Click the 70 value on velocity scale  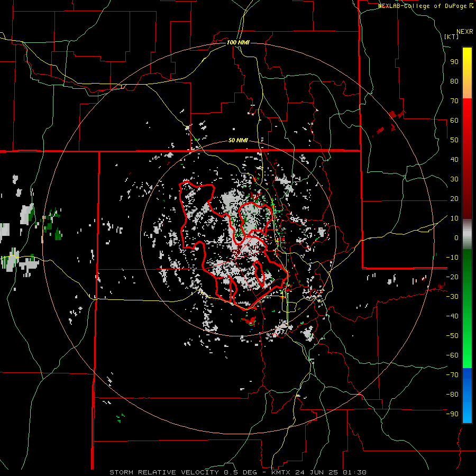[x=454, y=101]
